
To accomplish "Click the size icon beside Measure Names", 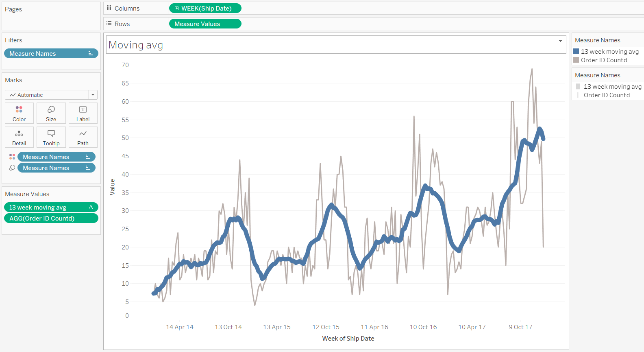I will point(12,168).
